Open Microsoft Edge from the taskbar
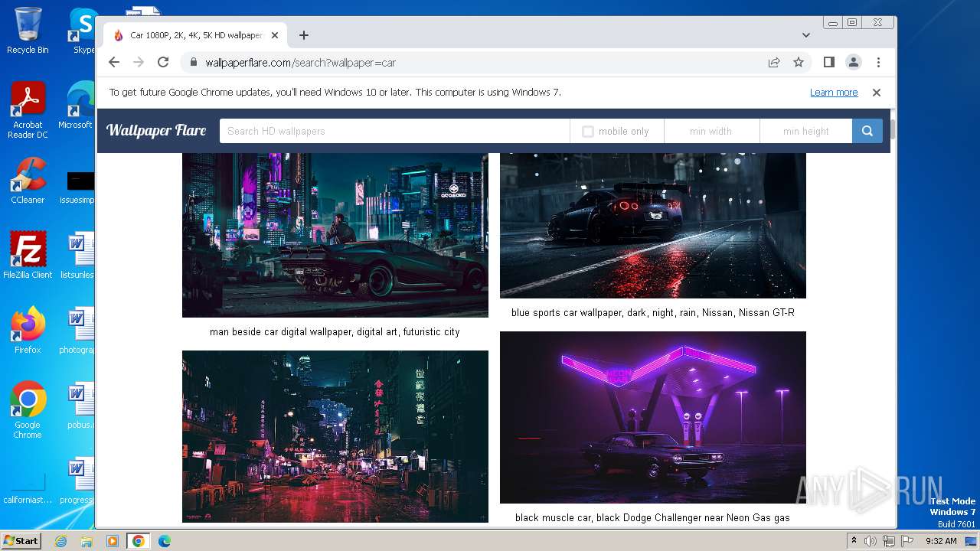The image size is (980, 551). coord(165,541)
